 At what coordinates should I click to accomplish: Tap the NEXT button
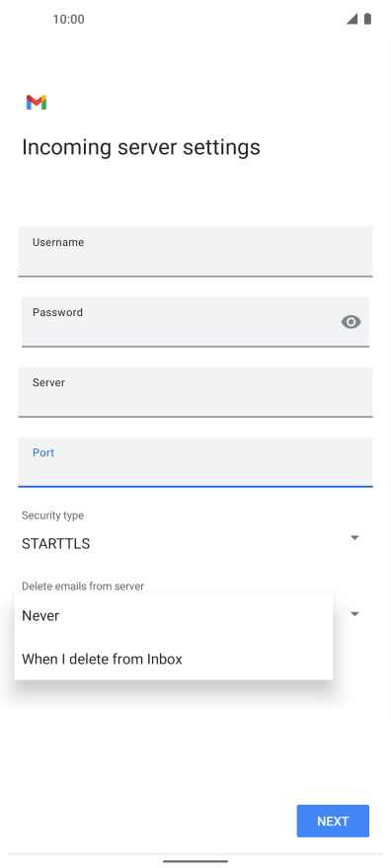(333, 821)
